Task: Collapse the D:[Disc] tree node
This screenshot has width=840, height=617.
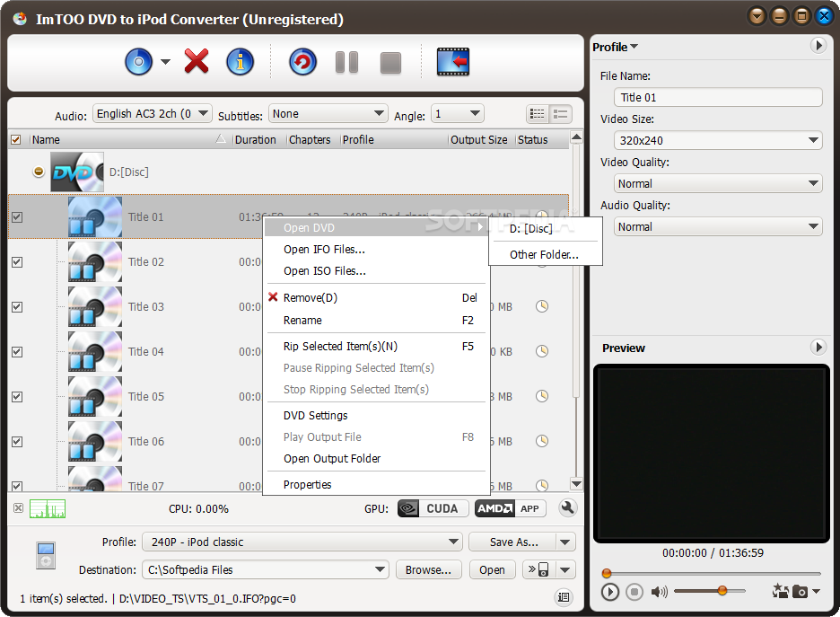Action: [39, 172]
